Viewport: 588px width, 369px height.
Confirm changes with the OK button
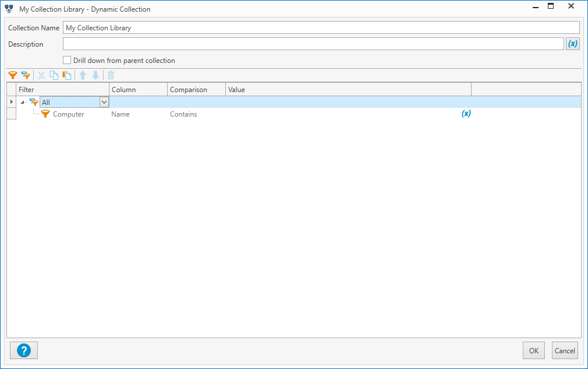[533, 350]
